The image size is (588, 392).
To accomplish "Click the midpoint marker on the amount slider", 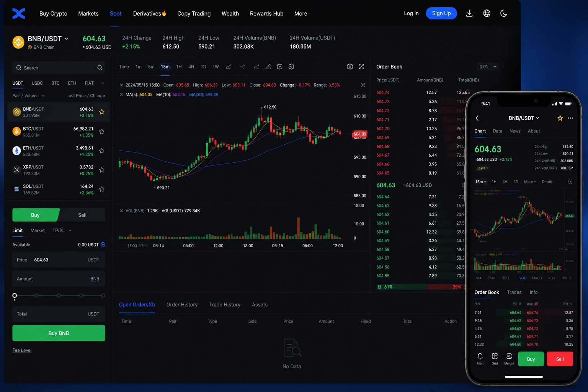I will pyautogui.click(x=59, y=296).
